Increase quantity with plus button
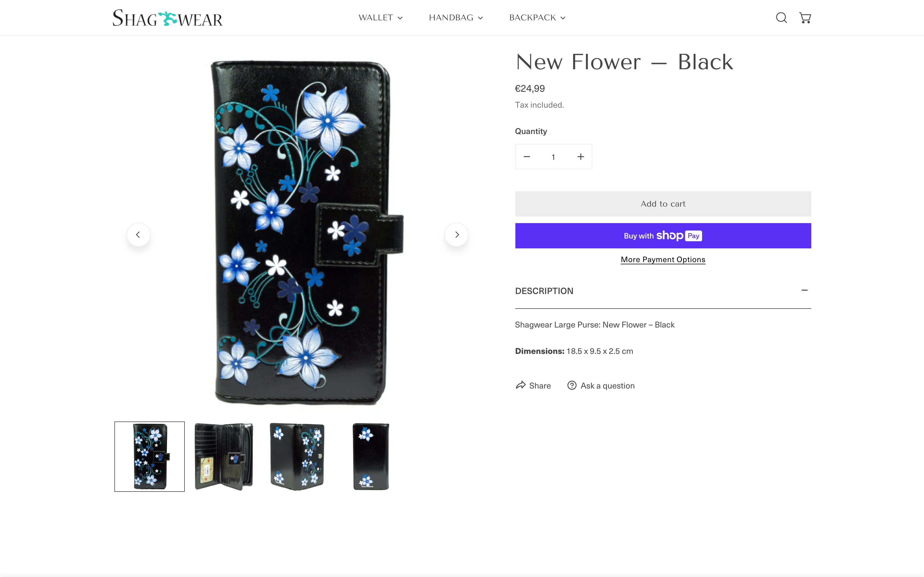Image resolution: width=924 pixels, height=577 pixels. point(580,157)
